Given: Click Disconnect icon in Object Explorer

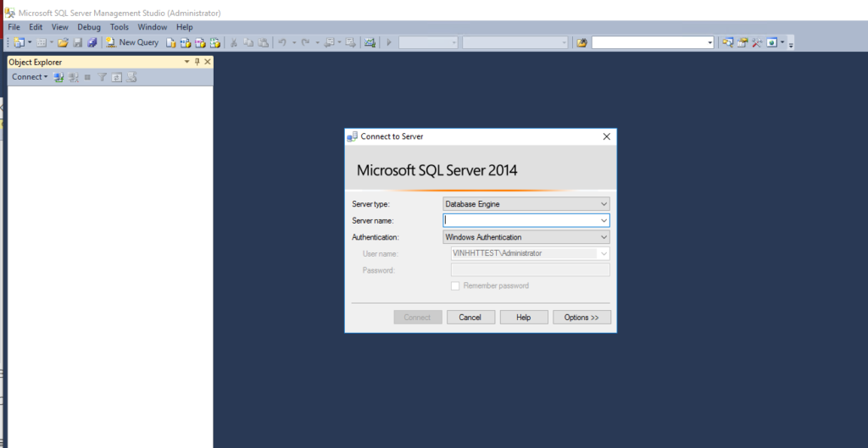Looking at the screenshot, I should 73,77.
